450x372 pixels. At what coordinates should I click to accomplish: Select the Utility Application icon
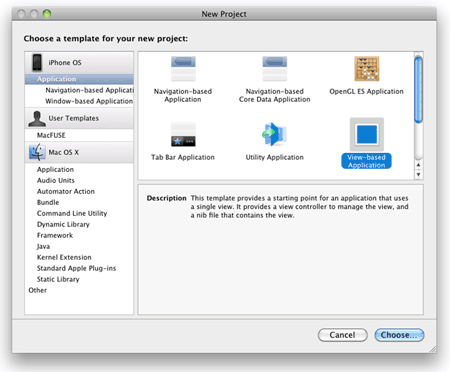[274, 134]
